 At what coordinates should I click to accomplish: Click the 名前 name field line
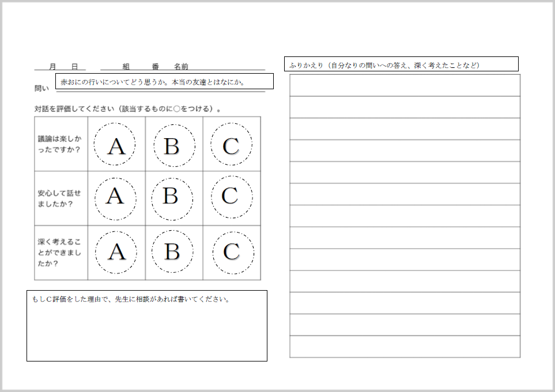coord(226,66)
